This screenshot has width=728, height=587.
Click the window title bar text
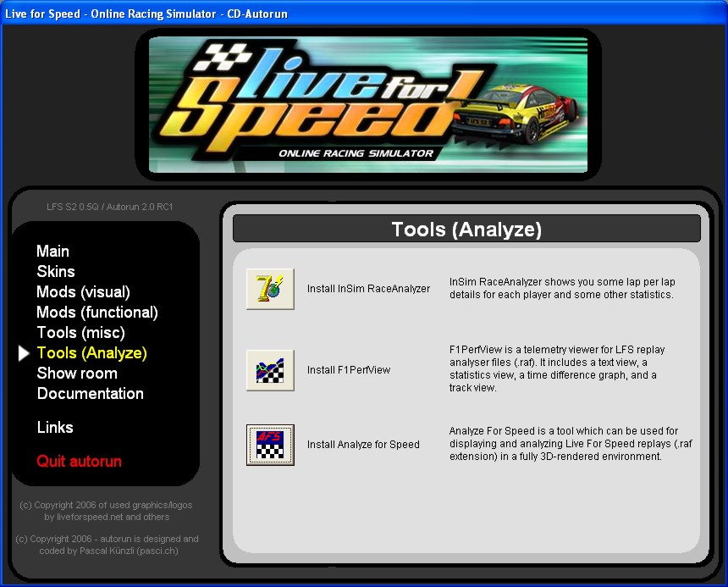[x=146, y=14]
